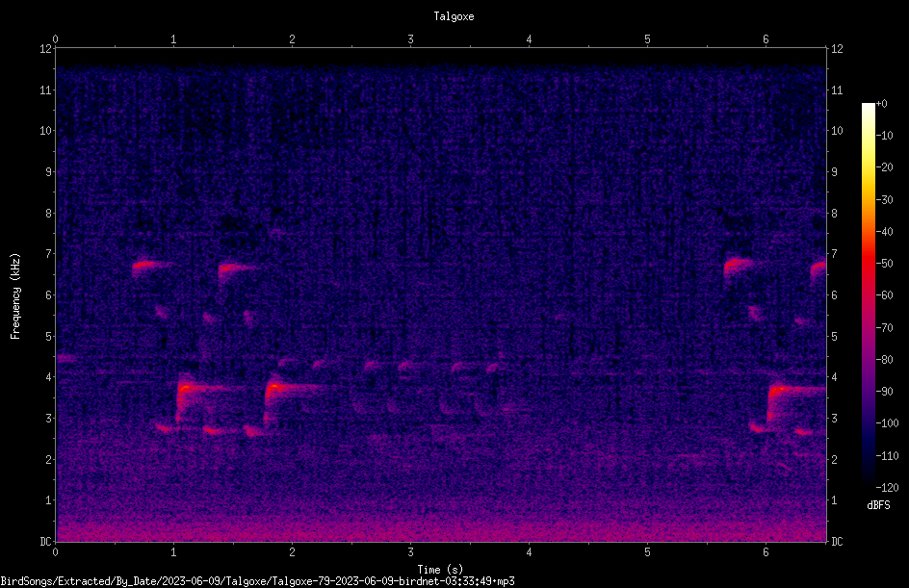Click the "+0" value on the color scale
Viewport: 909px width, 588px height.
click(881, 104)
